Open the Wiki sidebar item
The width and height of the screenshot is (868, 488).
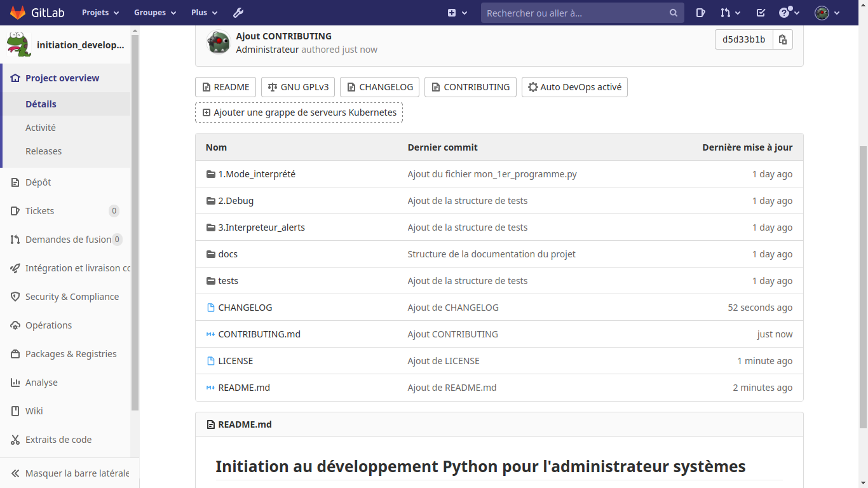click(x=34, y=411)
